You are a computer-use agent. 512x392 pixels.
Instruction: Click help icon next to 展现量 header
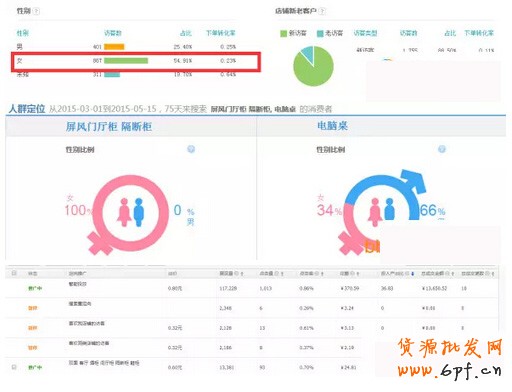pos(237,273)
